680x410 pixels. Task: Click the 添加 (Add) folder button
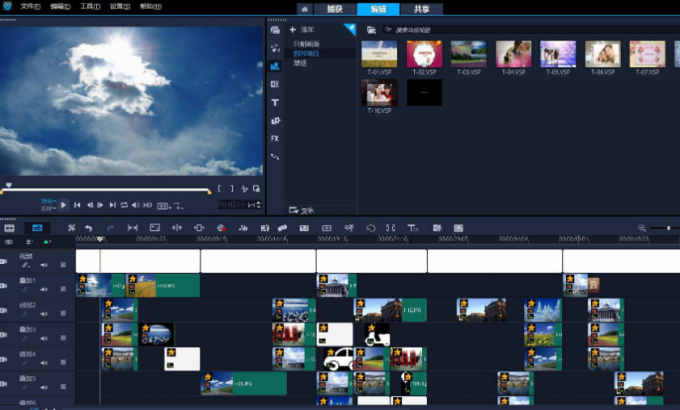(302, 30)
